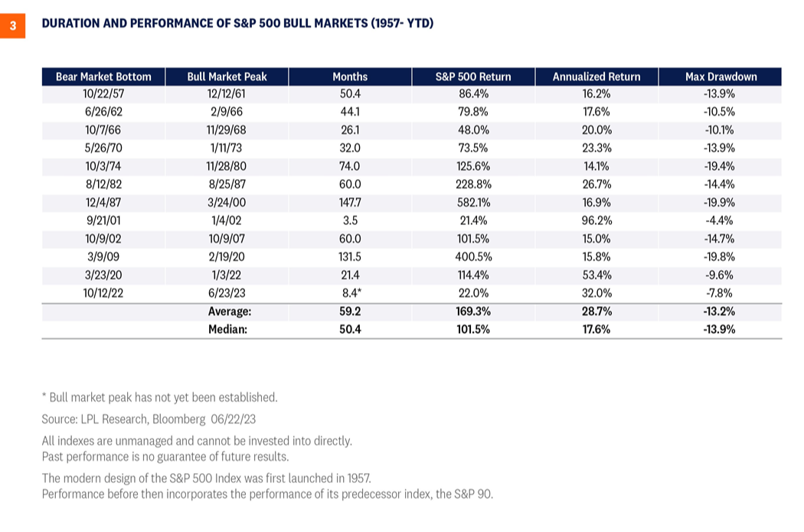The height and width of the screenshot is (532, 804).
Task: Click the 169.3% average return value
Action: (473, 312)
